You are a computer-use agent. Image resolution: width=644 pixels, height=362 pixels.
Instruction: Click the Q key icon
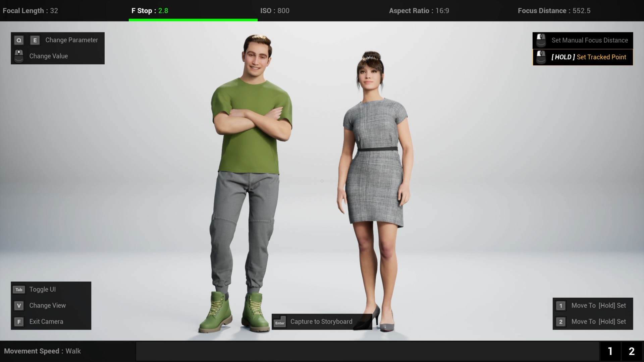19,40
